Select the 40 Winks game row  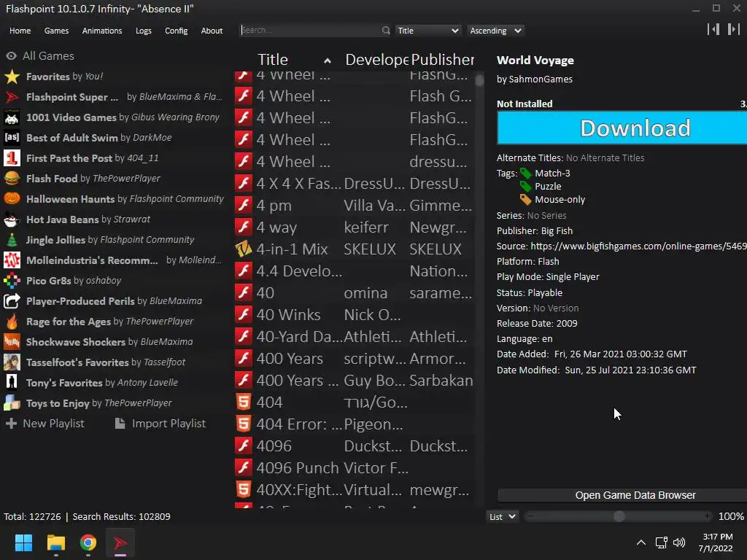point(354,315)
